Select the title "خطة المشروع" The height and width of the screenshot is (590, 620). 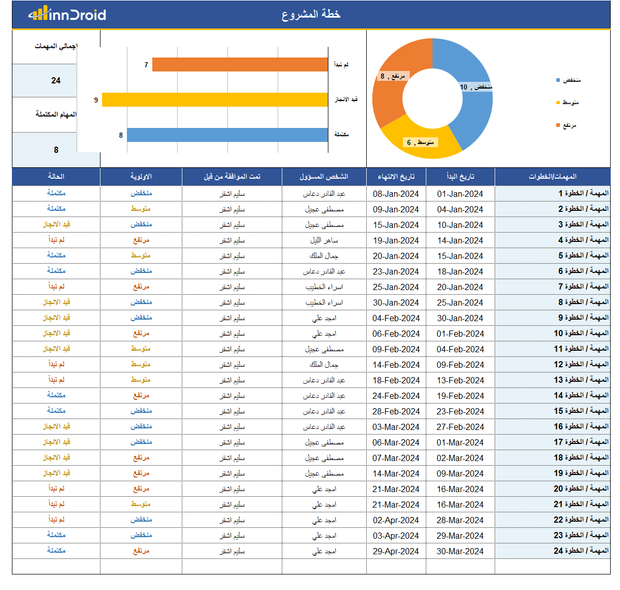coord(311,14)
